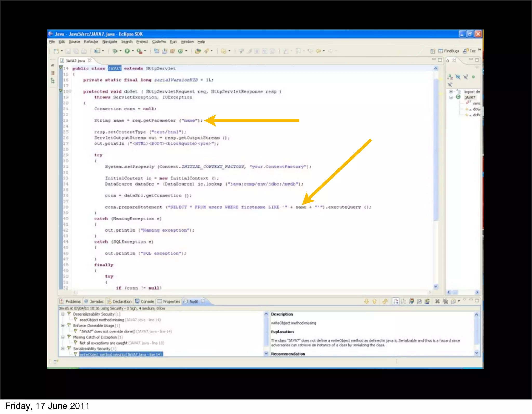
Task: Click the remove violation X icon in Audit view
Action: 437,301
